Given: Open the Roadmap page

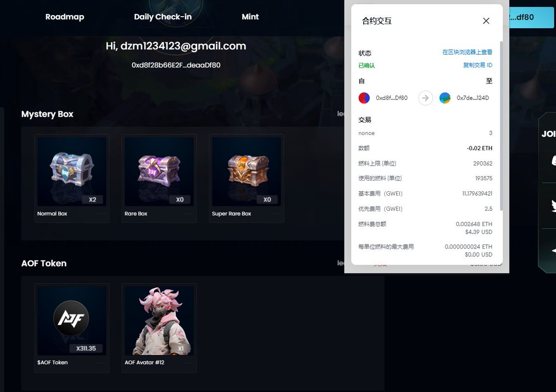Looking at the screenshot, I should point(65,17).
